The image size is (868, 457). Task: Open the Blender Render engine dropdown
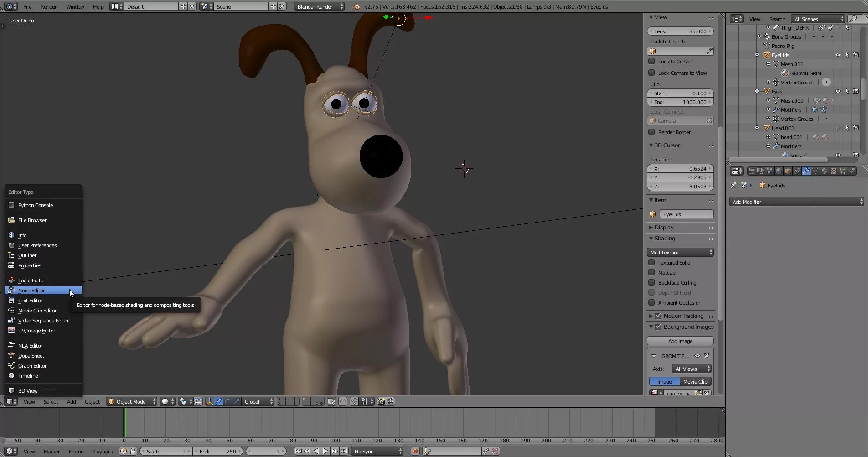[x=319, y=6]
